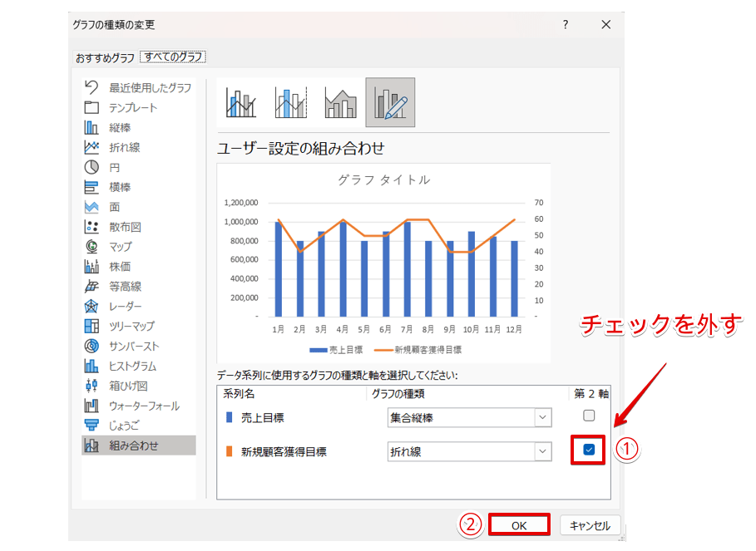Select the stacked area-column combo subtype icon

[341, 102]
